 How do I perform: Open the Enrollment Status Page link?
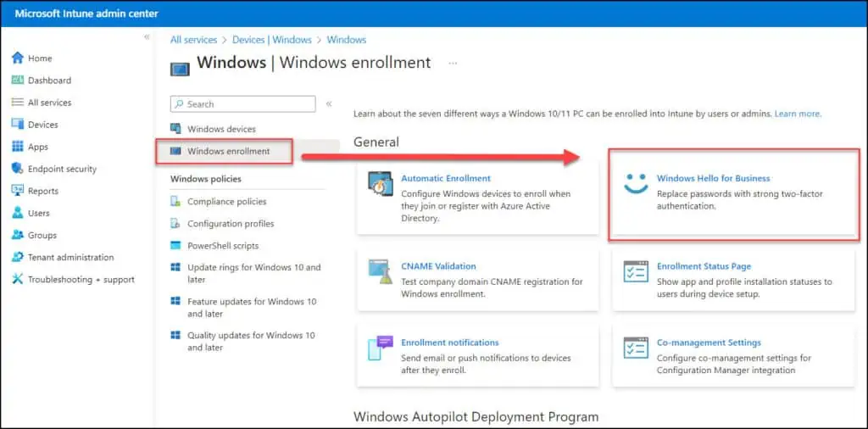pos(704,266)
